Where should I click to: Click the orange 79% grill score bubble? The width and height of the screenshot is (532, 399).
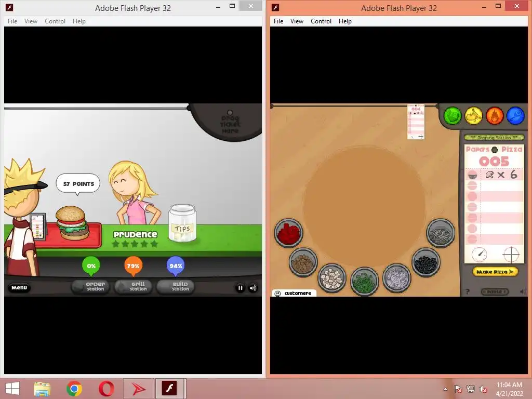133,266
